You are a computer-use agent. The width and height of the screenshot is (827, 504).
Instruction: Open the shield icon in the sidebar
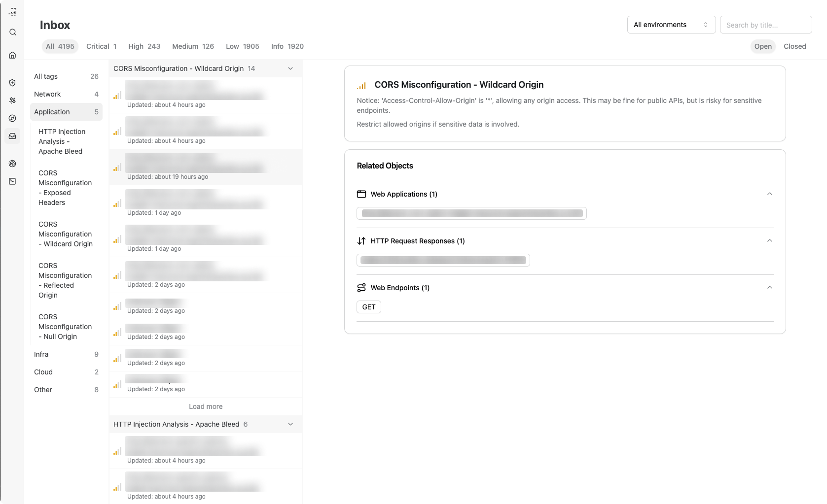(x=13, y=83)
